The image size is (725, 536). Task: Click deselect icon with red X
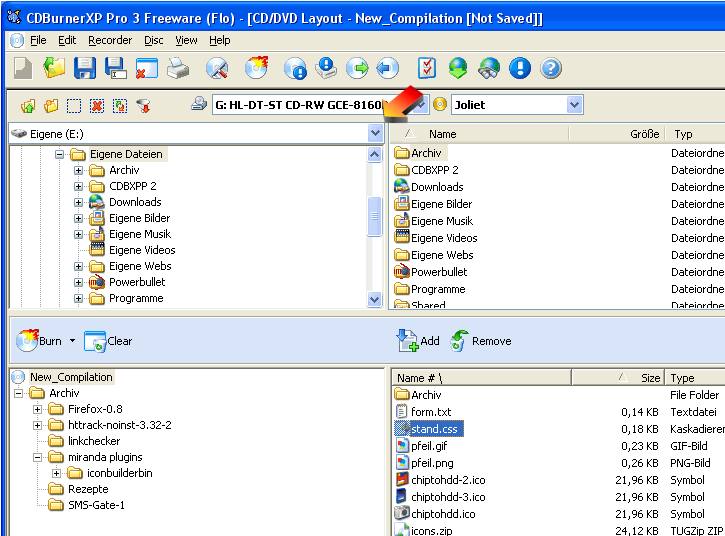tap(97, 106)
